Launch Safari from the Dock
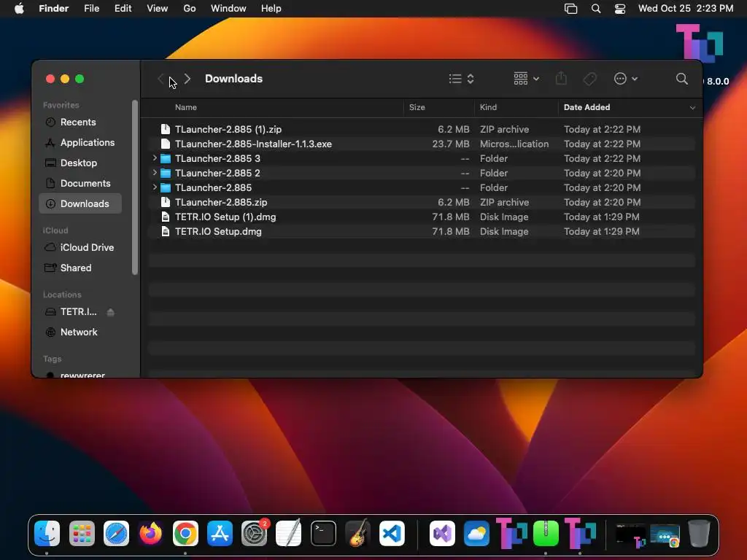 tap(116, 533)
